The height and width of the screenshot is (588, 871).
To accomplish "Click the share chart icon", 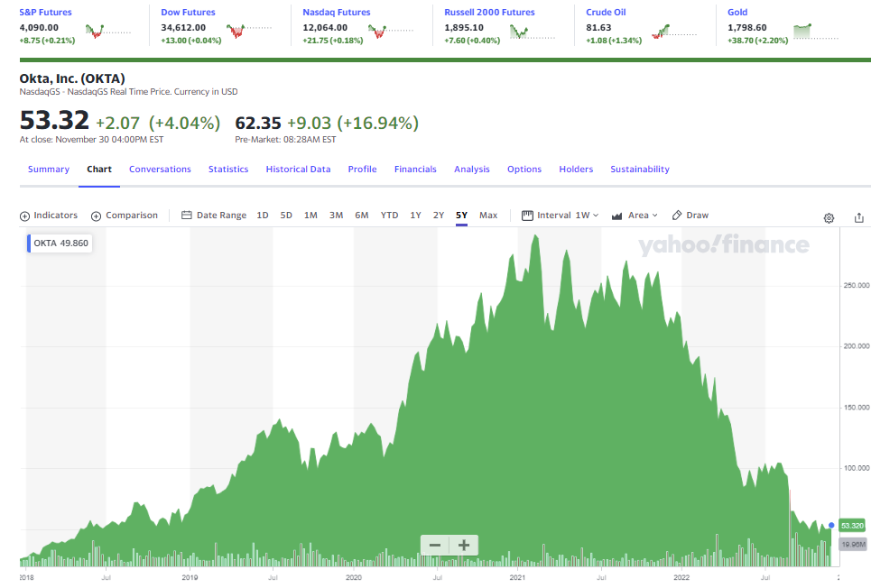I will pyautogui.click(x=858, y=217).
